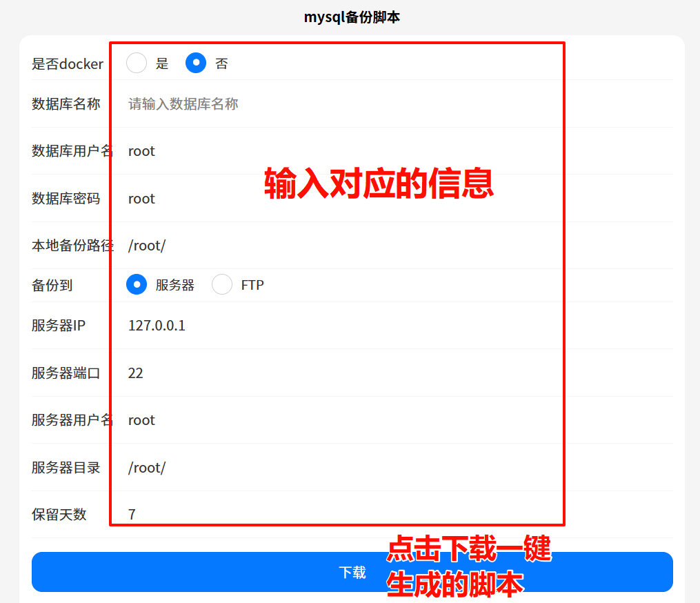Click the '数据库名称' label
Viewport: 700px width, 603px height.
point(66,104)
